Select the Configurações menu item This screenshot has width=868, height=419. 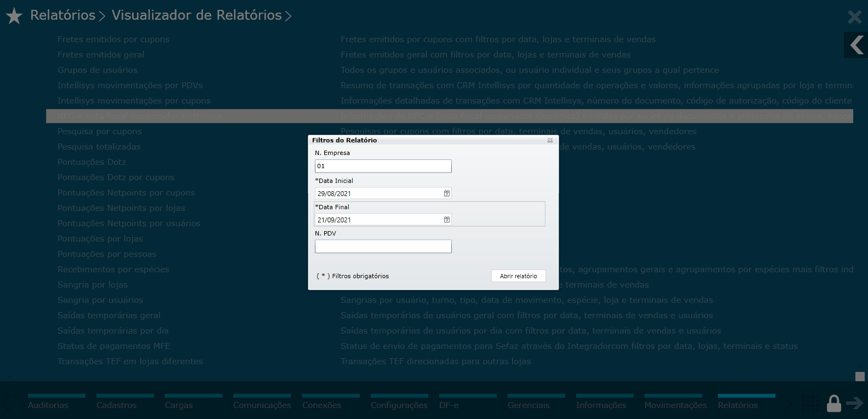(399, 405)
